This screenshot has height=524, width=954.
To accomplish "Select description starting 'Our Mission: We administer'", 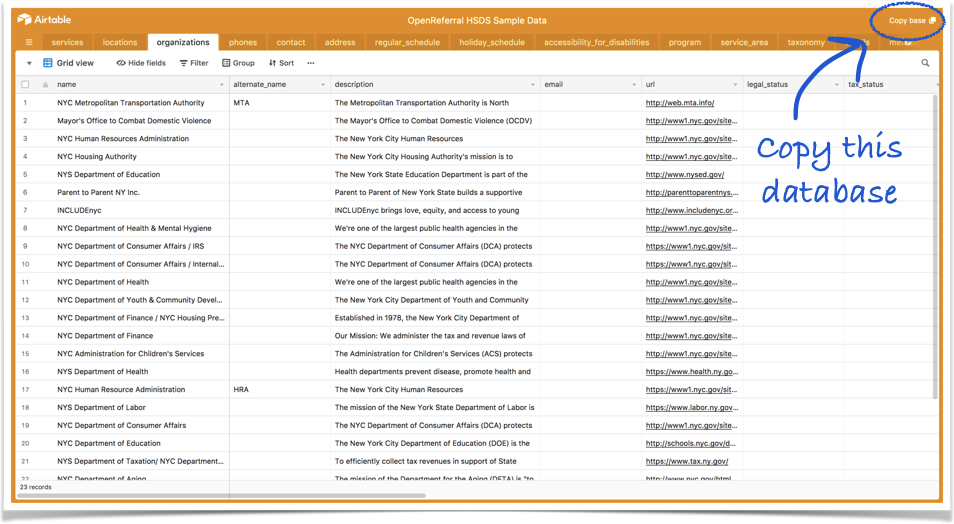I will point(435,336).
